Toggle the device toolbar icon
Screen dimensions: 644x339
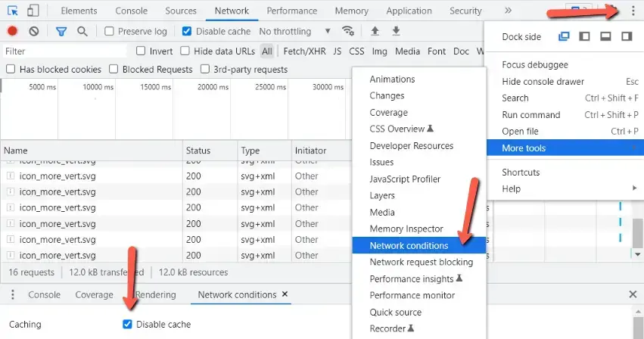[33, 11]
